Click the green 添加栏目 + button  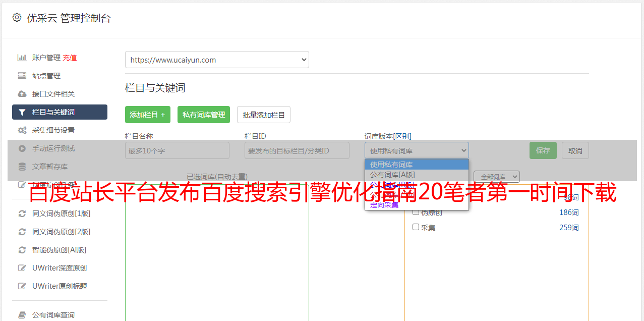click(148, 115)
